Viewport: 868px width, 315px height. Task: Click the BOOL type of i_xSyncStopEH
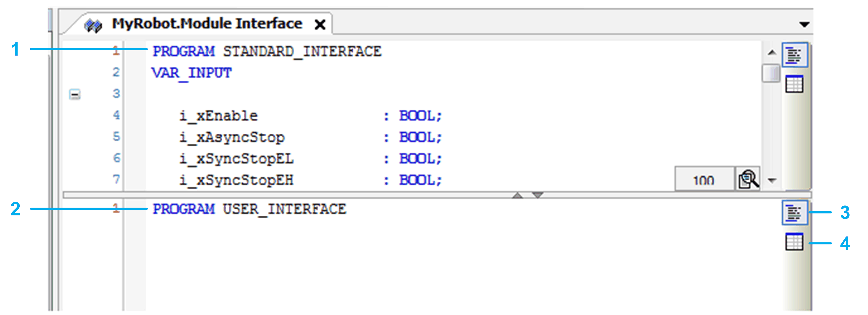pos(417,180)
